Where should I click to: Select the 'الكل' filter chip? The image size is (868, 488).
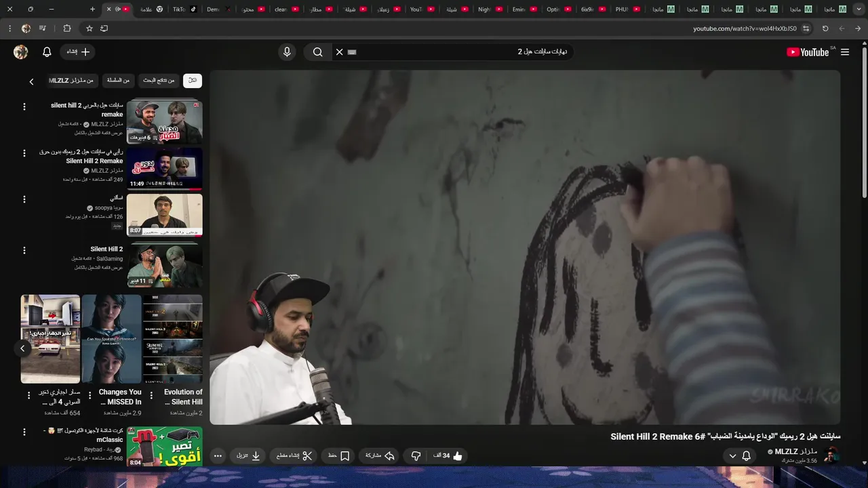[193, 81]
